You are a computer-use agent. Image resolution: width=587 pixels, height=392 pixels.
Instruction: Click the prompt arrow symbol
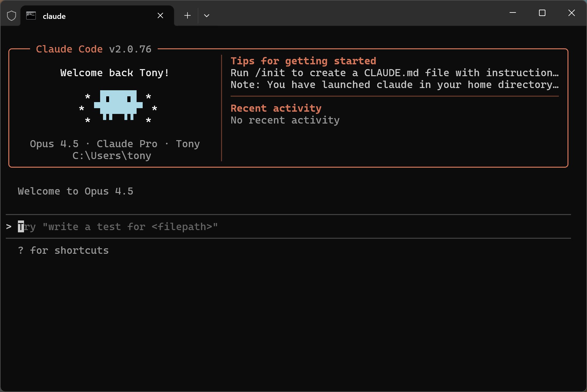[x=9, y=227]
